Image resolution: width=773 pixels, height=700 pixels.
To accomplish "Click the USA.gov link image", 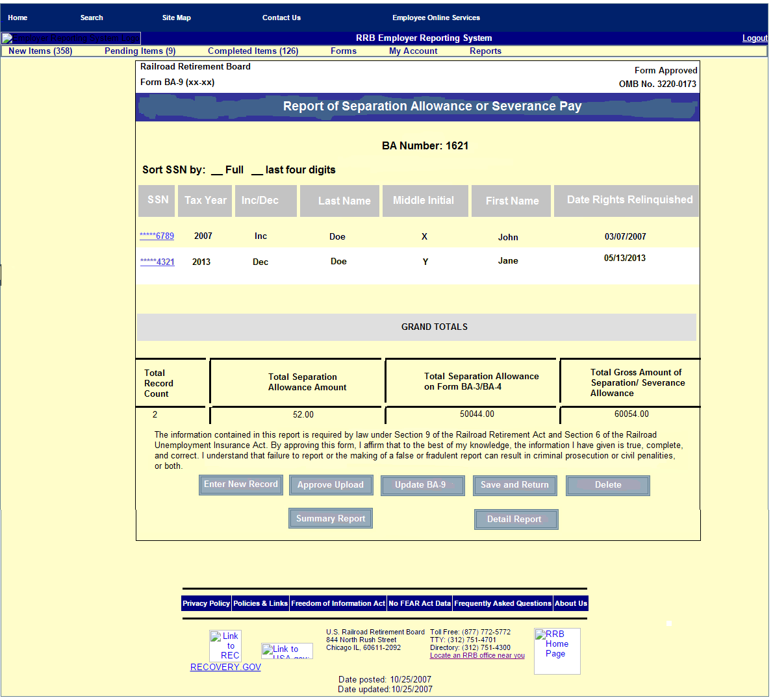I will tap(286, 651).
